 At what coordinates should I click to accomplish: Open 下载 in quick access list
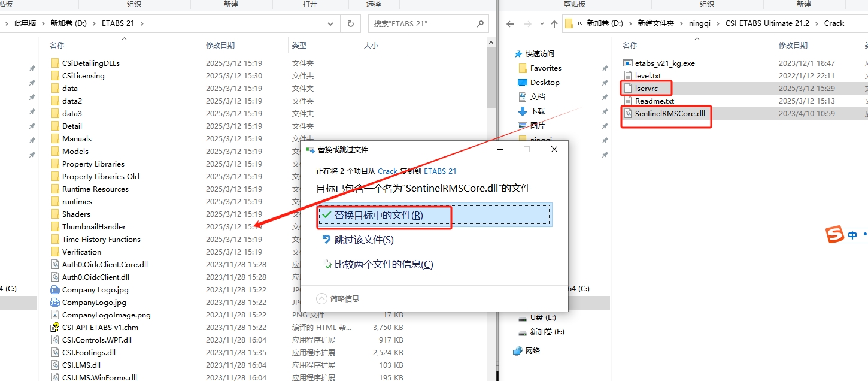click(x=538, y=111)
